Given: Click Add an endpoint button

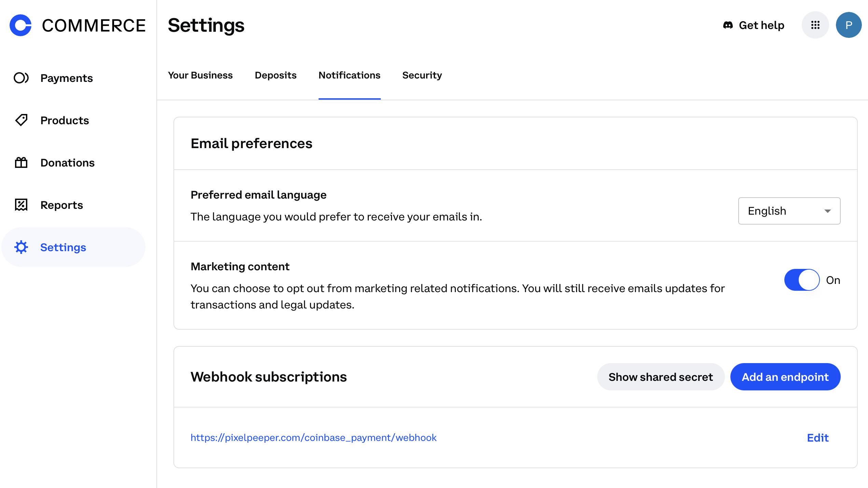Looking at the screenshot, I should tap(785, 377).
